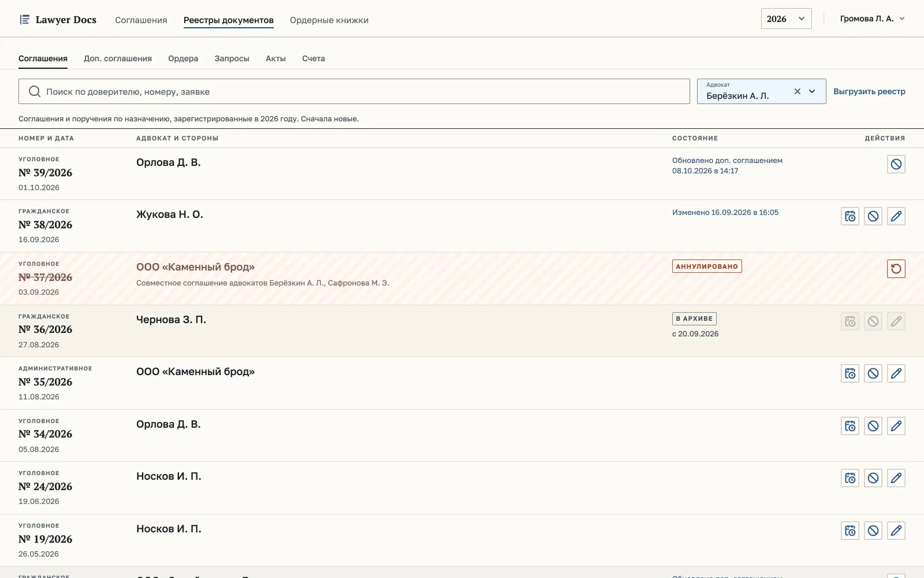Viewport: 924px width, 578px height.
Task: Open the Запросы tab
Action: [x=232, y=58]
